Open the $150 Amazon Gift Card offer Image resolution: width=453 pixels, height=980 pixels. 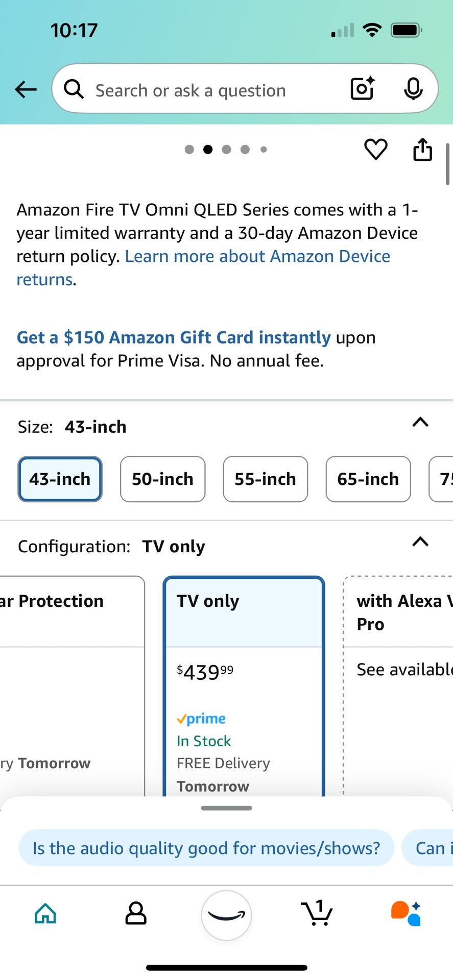point(173,337)
